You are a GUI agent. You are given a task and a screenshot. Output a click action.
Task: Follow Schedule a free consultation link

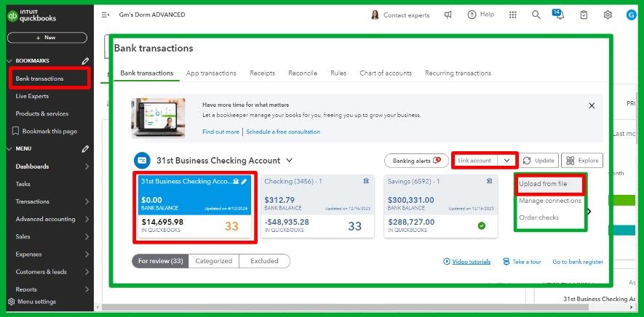(283, 132)
